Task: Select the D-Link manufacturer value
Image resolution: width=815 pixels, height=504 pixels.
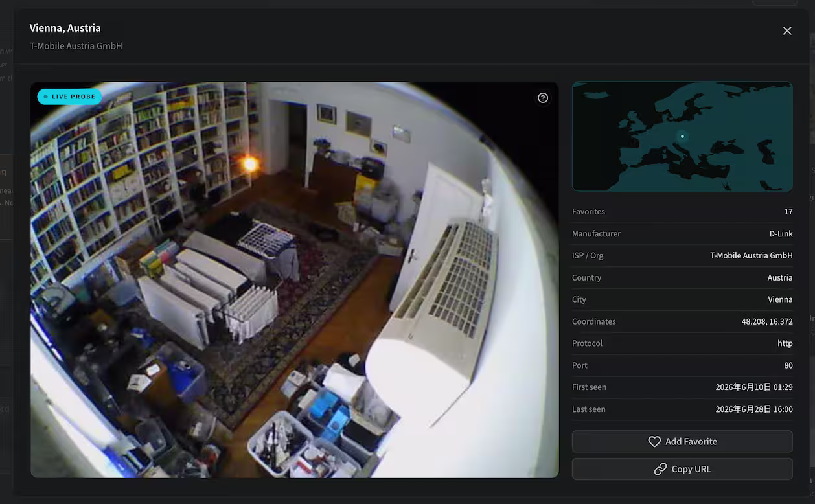Action: coord(781,233)
